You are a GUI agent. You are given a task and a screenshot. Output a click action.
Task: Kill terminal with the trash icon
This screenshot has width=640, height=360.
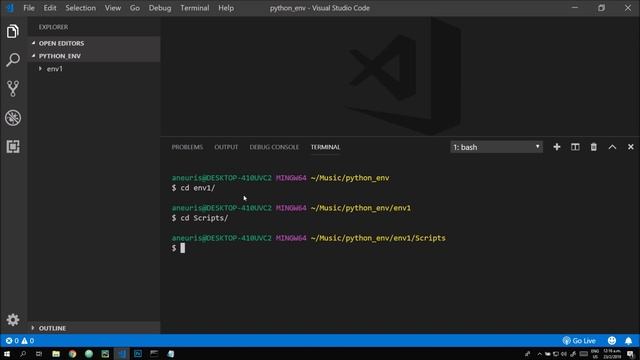tap(593, 147)
